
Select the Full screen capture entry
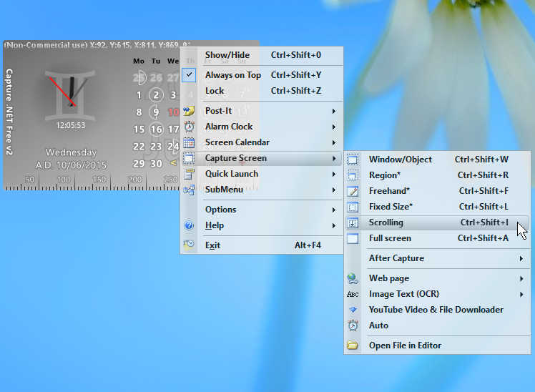click(x=437, y=238)
